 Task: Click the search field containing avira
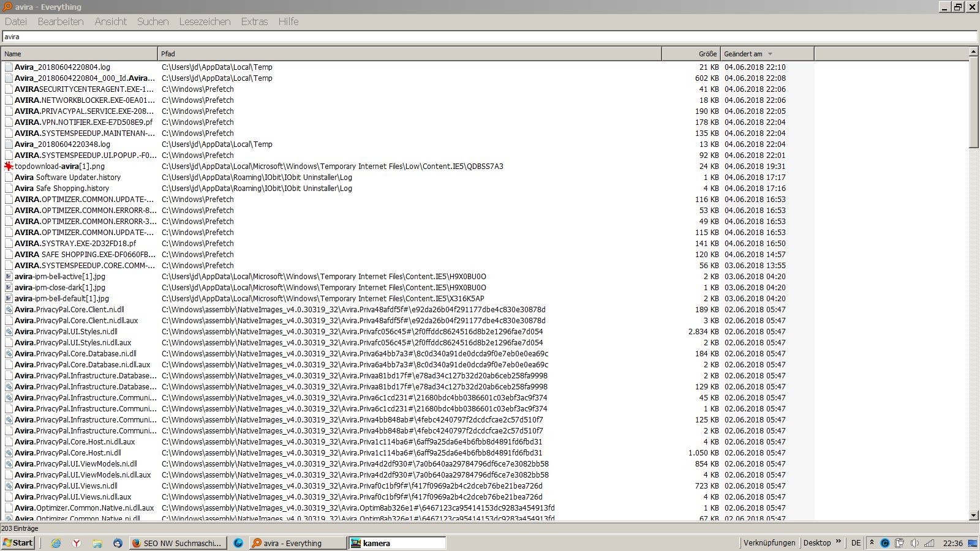tap(489, 37)
